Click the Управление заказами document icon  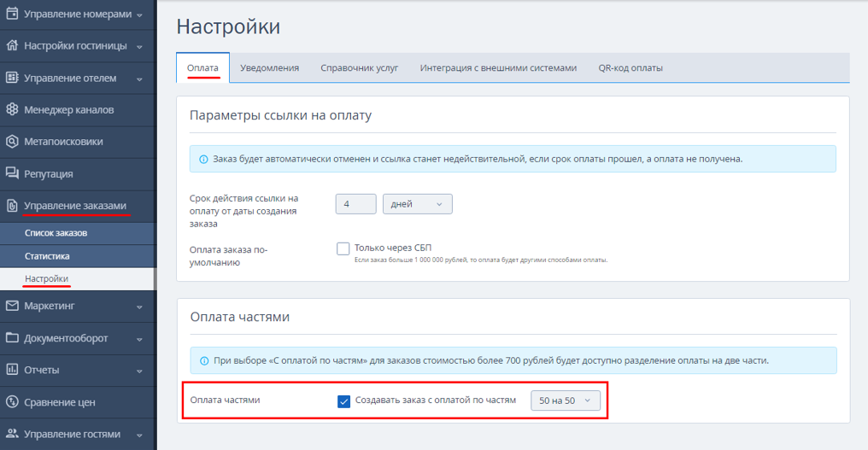coord(12,206)
